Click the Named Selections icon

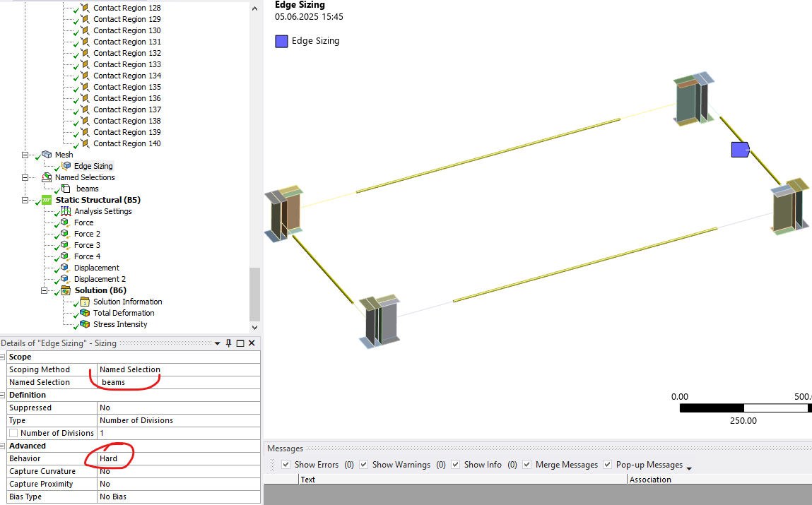point(47,177)
